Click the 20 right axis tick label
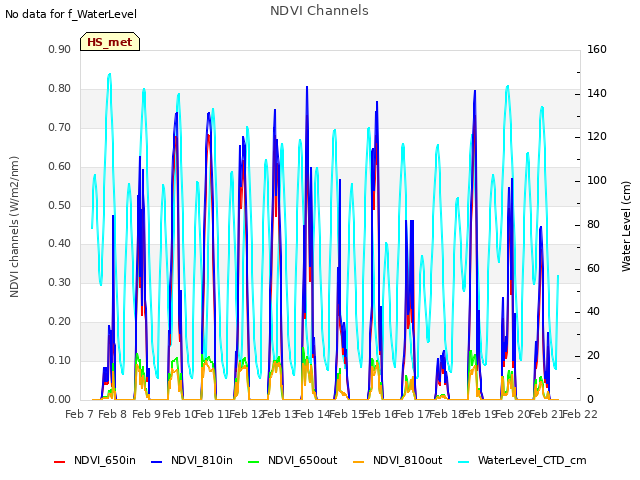 point(593,356)
